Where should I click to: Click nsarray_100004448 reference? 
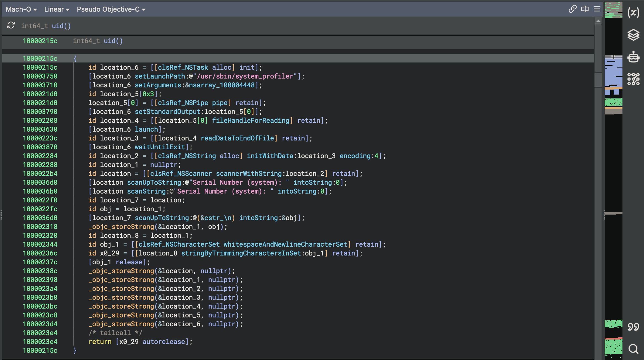click(x=221, y=85)
